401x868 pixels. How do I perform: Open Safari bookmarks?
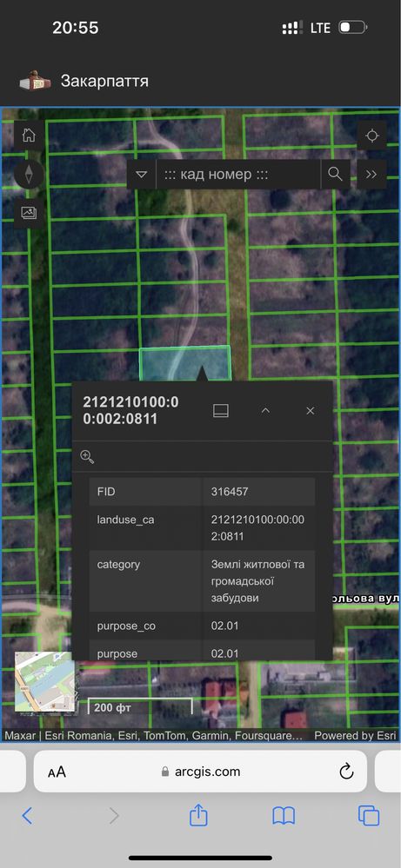pyautogui.click(x=284, y=815)
